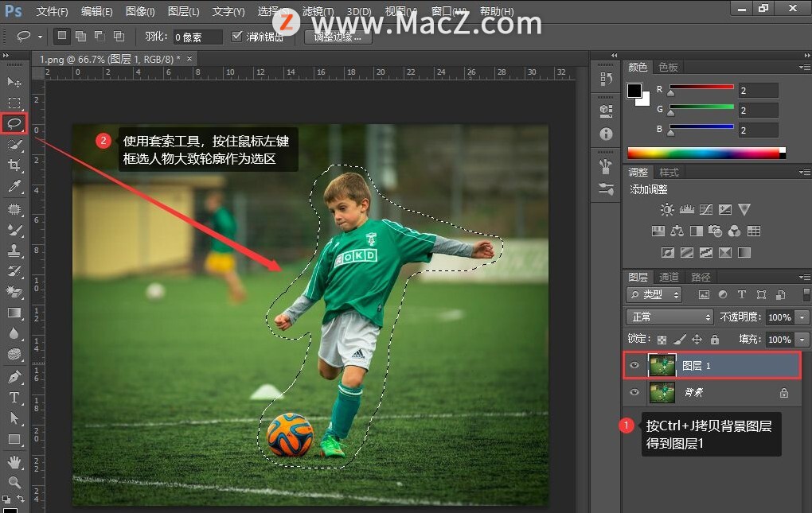Select the Rectangular Marquee tool
The width and height of the screenshot is (812, 513).
click(x=14, y=103)
